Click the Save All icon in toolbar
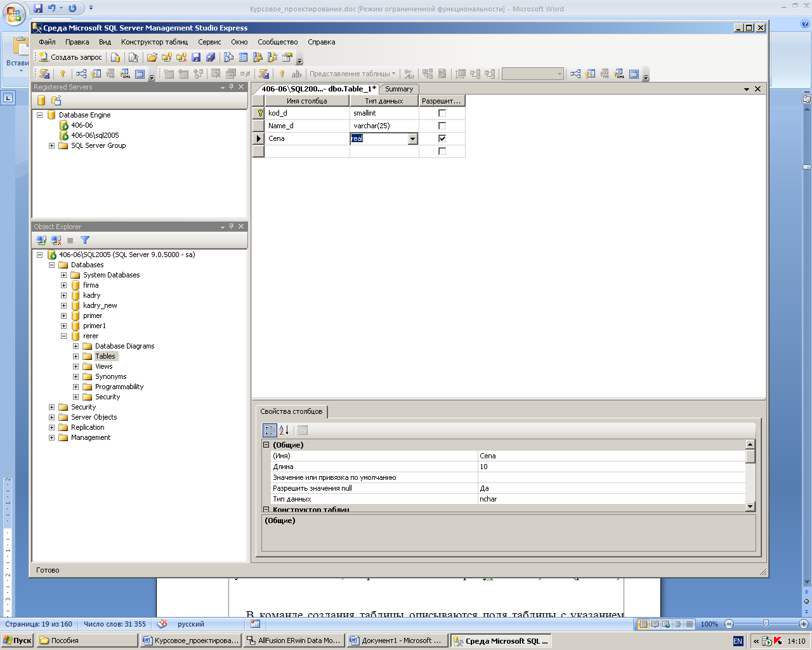812x650 pixels. (x=211, y=57)
